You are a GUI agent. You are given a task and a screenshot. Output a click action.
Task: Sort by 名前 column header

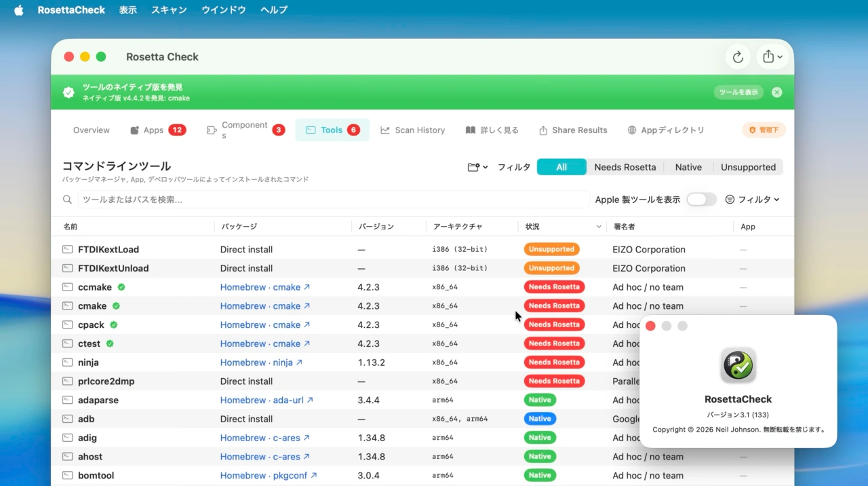coord(71,227)
